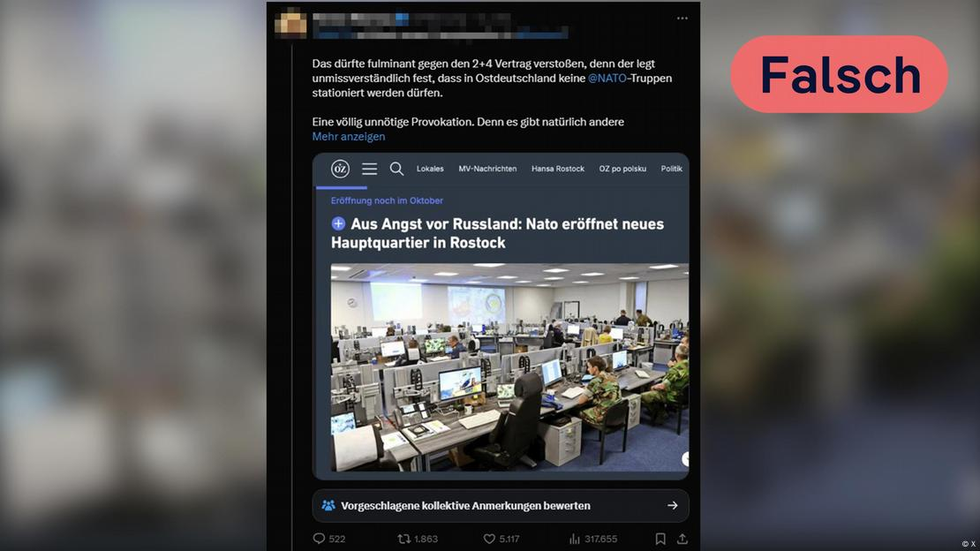Open the hamburger menu in OZ header
The width and height of the screenshot is (980, 551).
pos(369,169)
